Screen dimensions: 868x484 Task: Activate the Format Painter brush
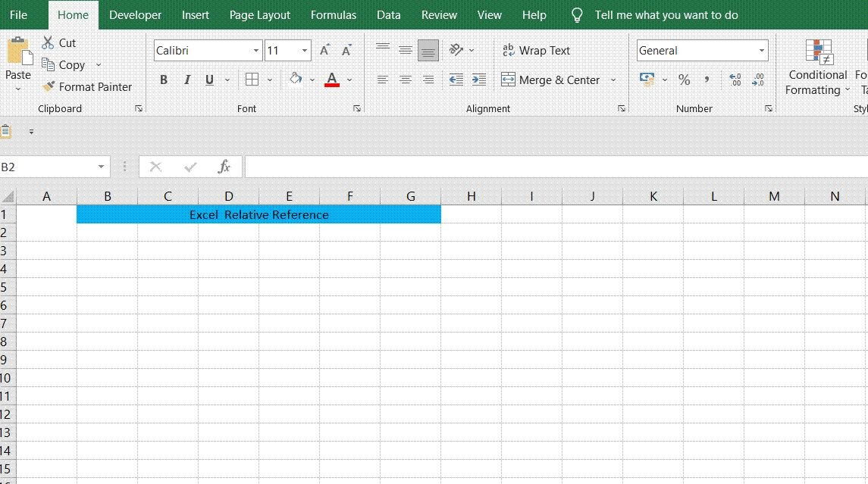(49, 86)
